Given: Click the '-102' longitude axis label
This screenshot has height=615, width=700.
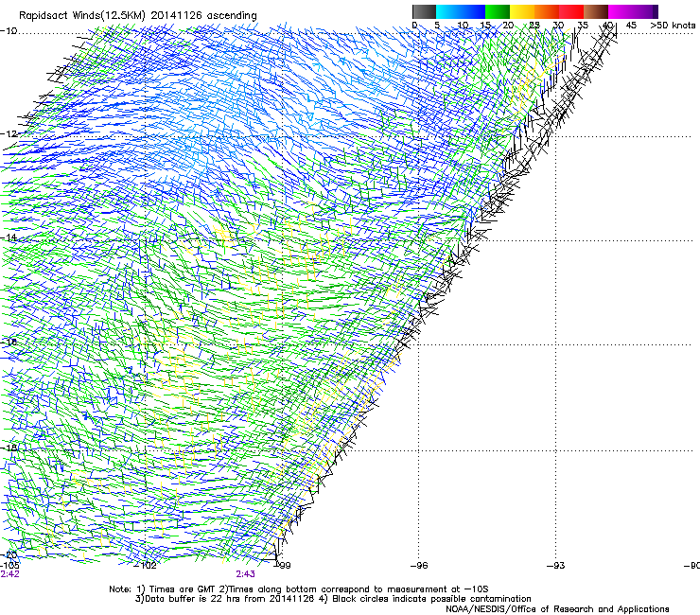Looking at the screenshot, I should pos(146,566).
